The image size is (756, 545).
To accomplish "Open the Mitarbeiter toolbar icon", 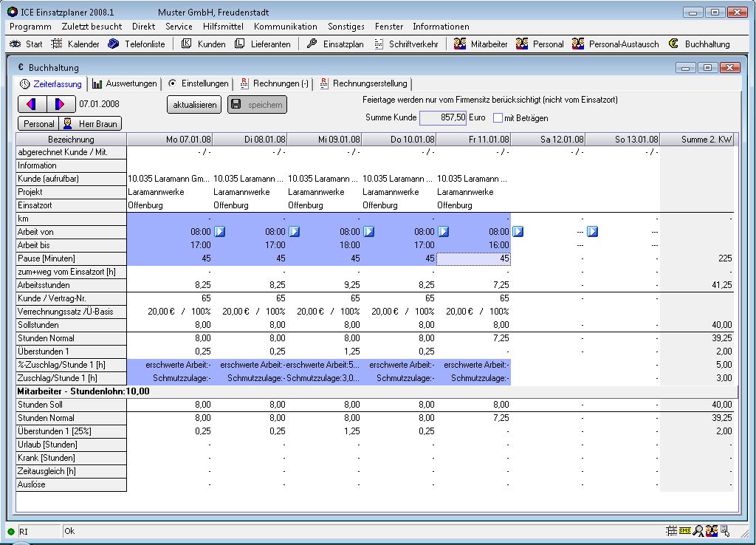I will click(x=481, y=44).
